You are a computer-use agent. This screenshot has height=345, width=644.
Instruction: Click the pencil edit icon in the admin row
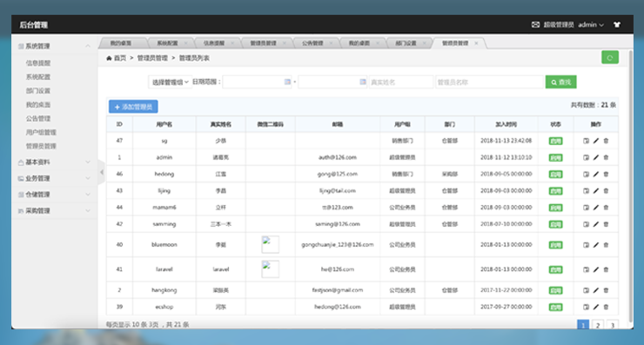click(x=596, y=157)
